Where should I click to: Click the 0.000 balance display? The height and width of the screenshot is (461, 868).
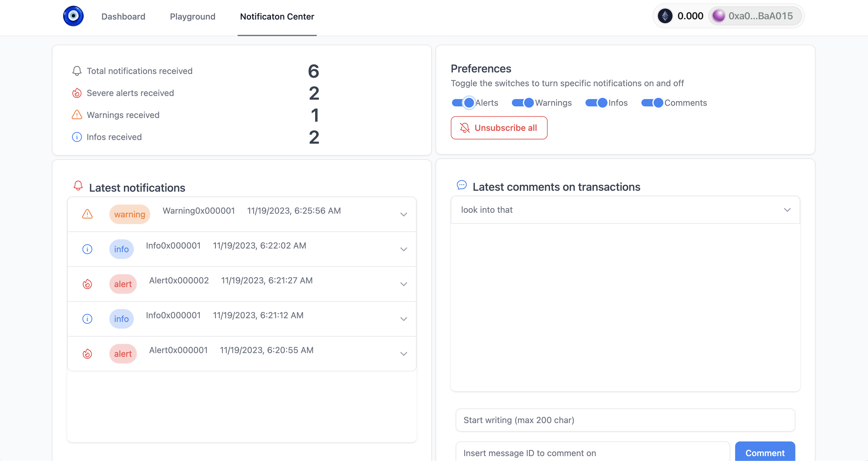690,16
